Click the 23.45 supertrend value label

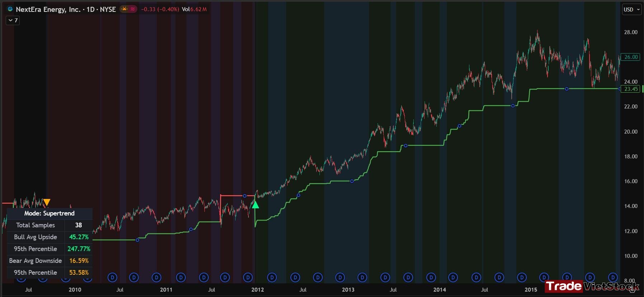[x=631, y=89]
